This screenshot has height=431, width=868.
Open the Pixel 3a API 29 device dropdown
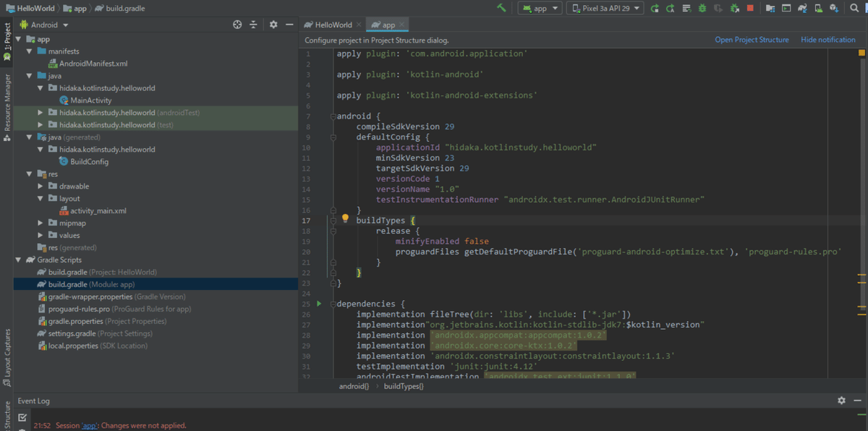pyautogui.click(x=606, y=8)
